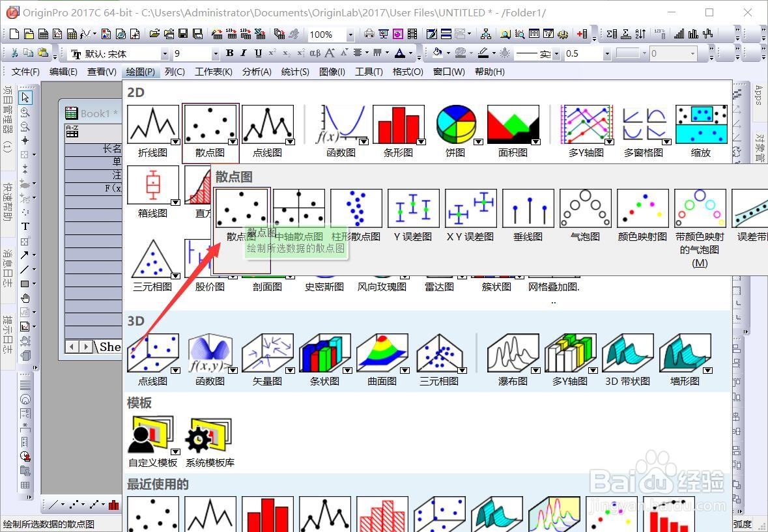Viewport: 768px width, 532px height.
Task: Choose the 3D 矢量图 vector icon
Action: (268, 354)
